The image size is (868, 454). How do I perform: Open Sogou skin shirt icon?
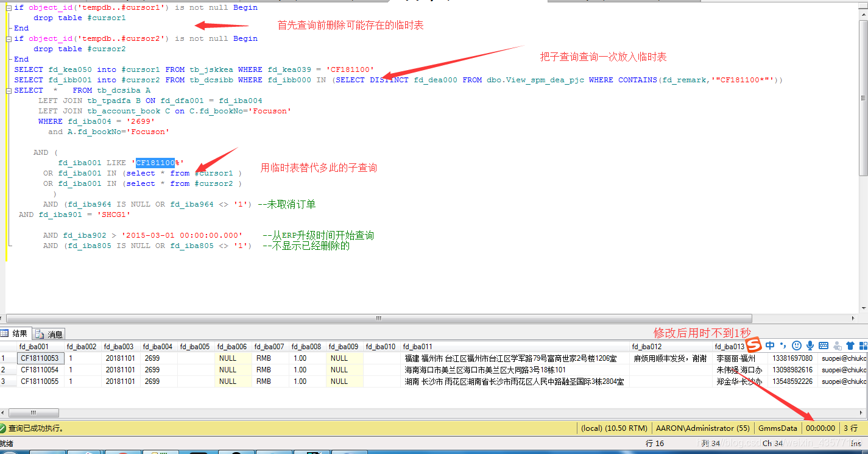click(850, 346)
